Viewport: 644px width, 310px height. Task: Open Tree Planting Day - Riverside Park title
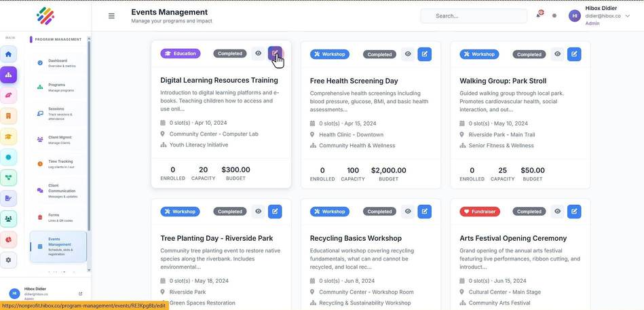[216, 238]
